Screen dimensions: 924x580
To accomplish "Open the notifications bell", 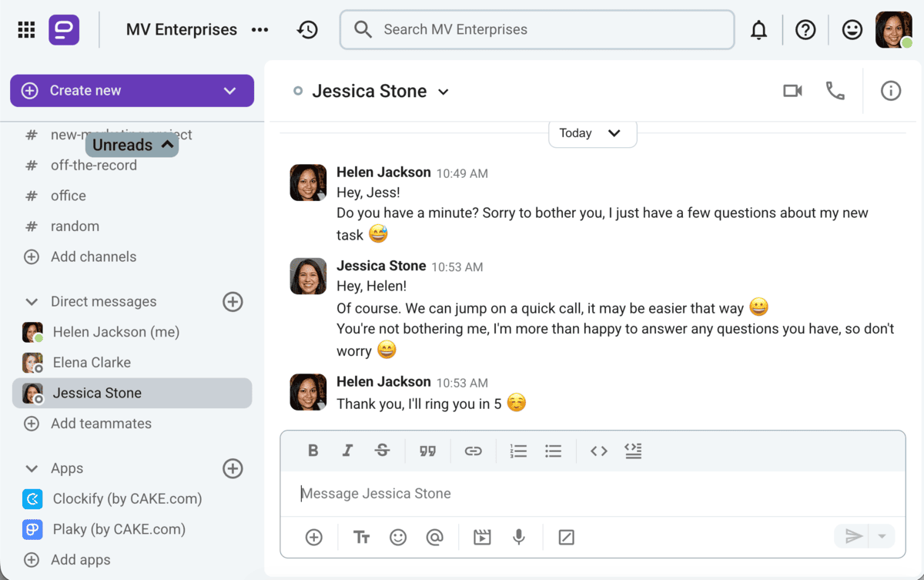I will [x=758, y=30].
